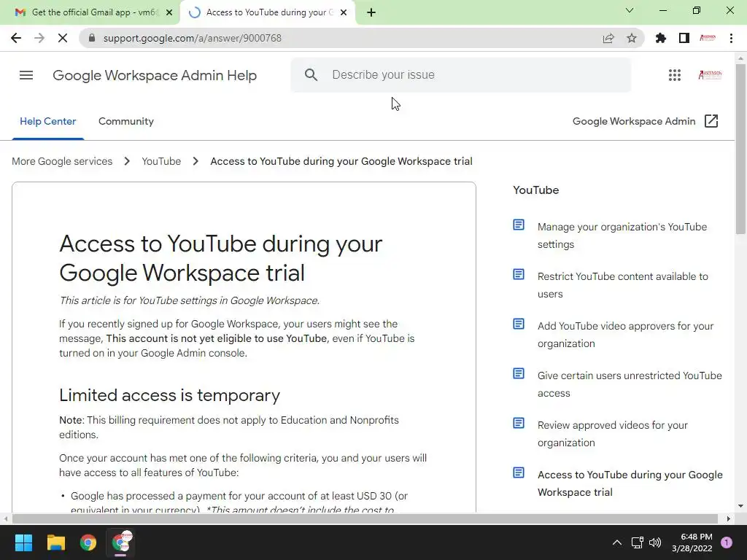Open sidebar Access to YouTube during trial
Viewport: 747px width, 560px height.
pyautogui.click(x=630, y=483)
